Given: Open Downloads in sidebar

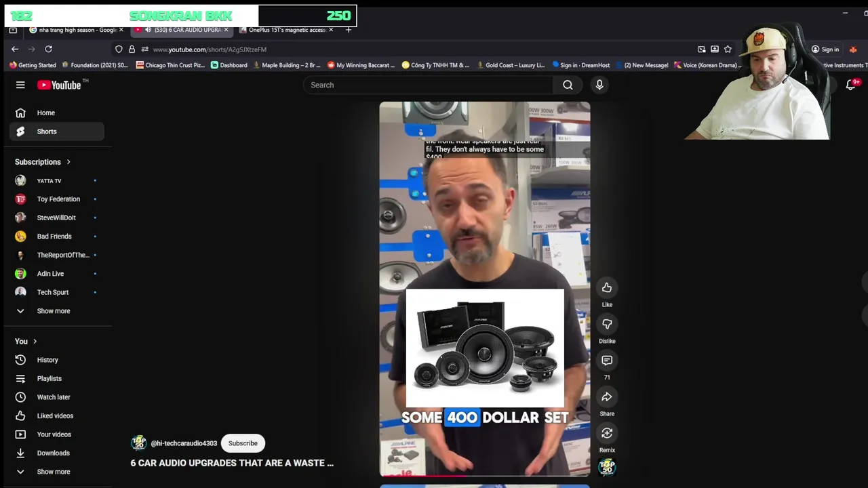Looking at the screenshot, I should (x=57, y=453).
